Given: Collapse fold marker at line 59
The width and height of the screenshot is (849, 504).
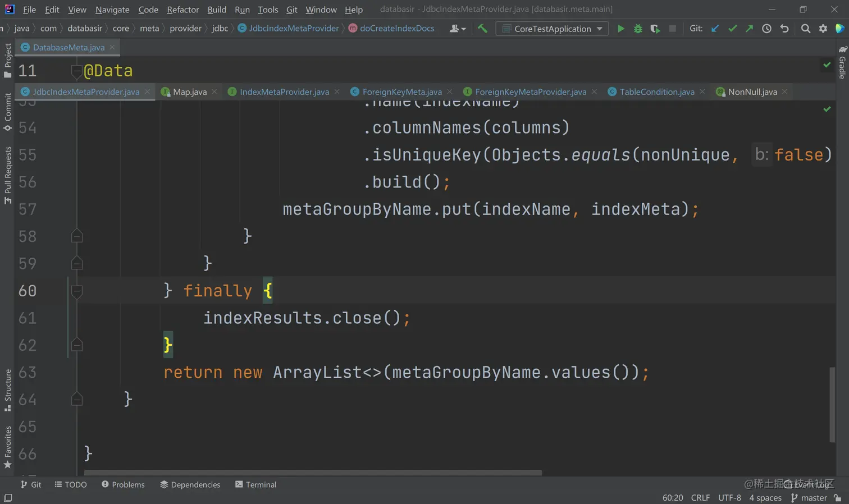Looking at the screenshot, I should (x=77, y=263).
